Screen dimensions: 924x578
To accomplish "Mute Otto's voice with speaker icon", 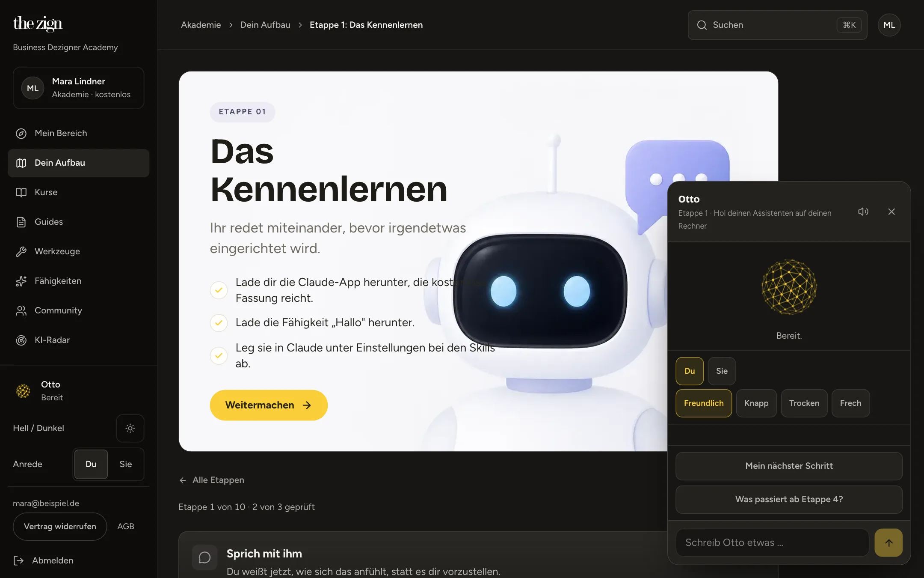I will point(863,212).
